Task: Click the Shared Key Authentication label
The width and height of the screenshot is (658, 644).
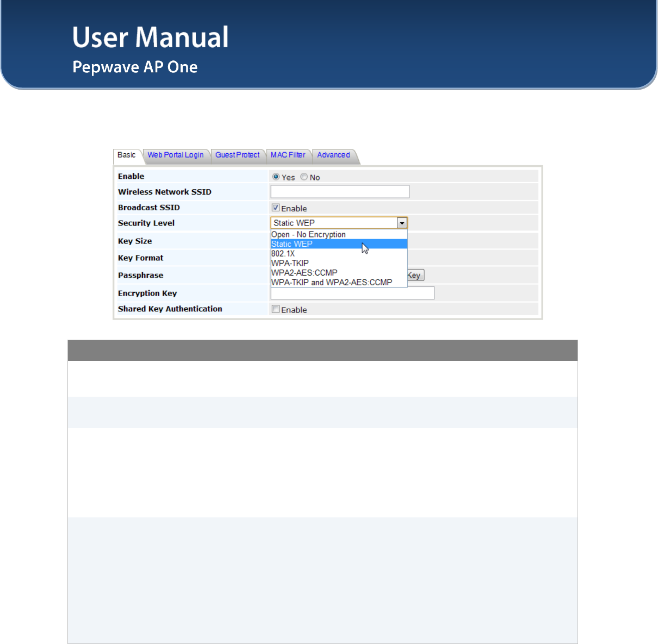Action: tap(170, 309)
